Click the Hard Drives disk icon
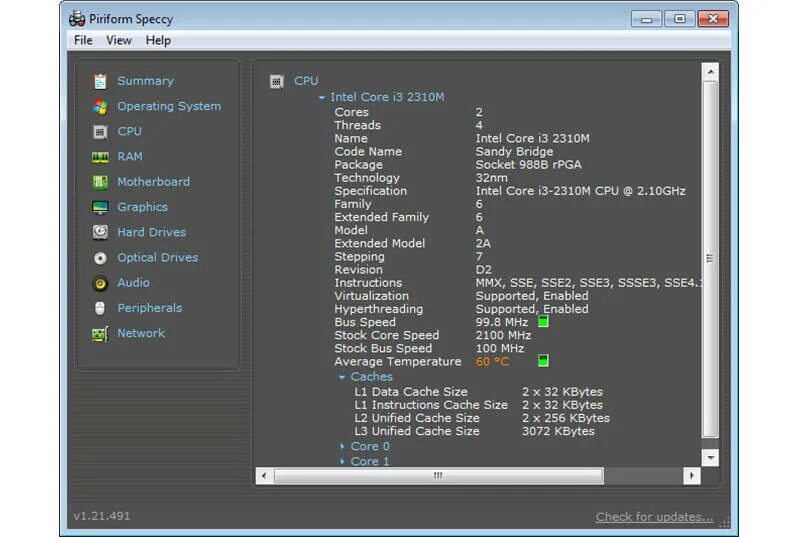Screen dimensions: 800x537 pos(100,233)
